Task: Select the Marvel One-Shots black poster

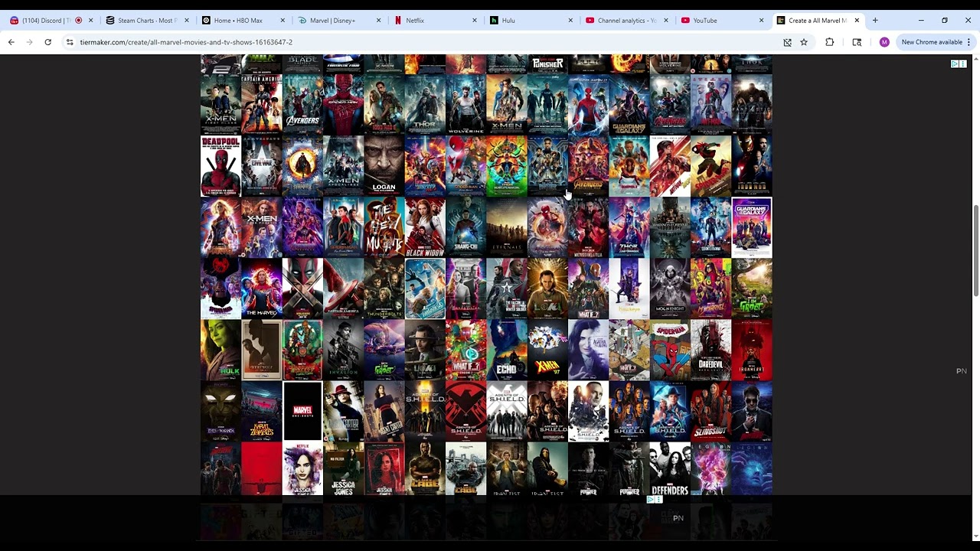Action: coord(302,411)
